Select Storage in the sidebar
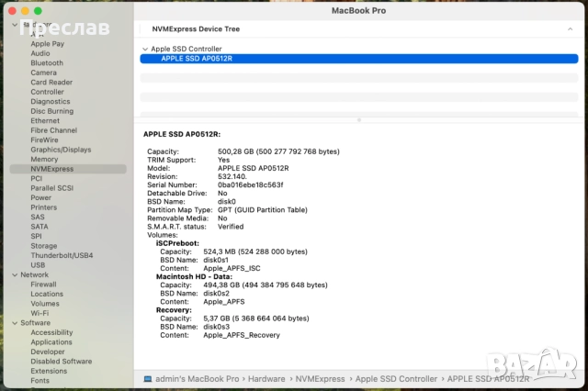Viewport: 588px width, 391px height. tap(44, 246)
